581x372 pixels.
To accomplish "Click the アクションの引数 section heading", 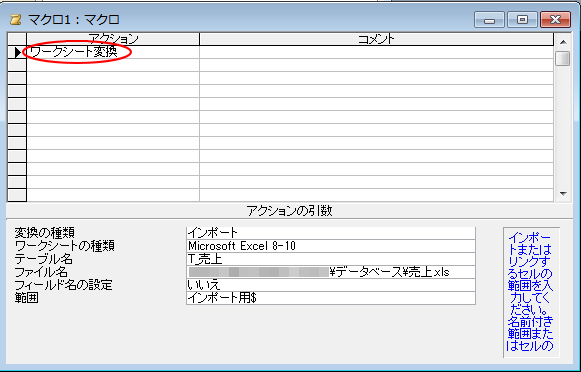I will [289, 210].
